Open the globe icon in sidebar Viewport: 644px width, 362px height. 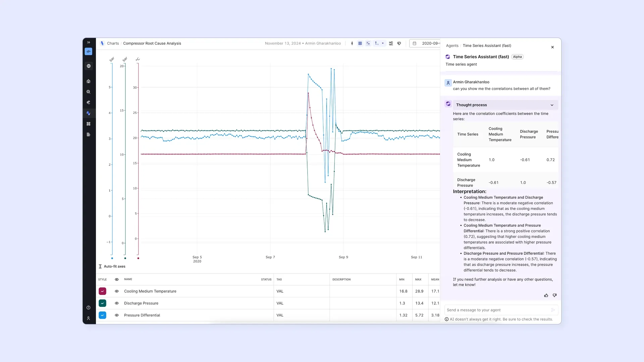[89, 66]
